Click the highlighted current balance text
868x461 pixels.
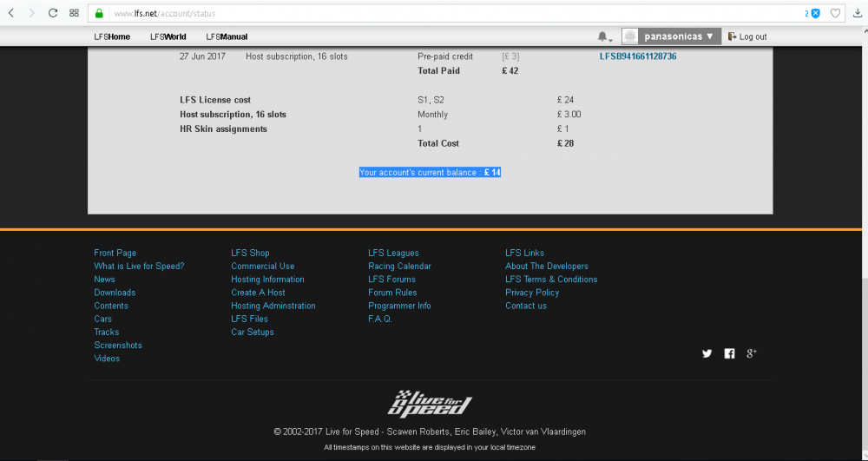[431, 173]
